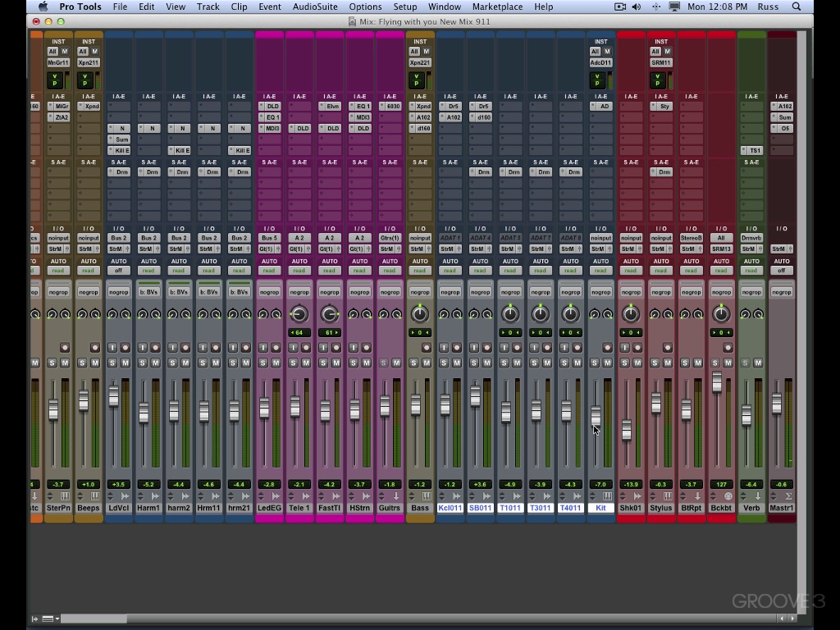Viewport: 840px width, 630px height.
Task: Open the automation mode selector on Mastr1
Action: [x=781, y=271]
